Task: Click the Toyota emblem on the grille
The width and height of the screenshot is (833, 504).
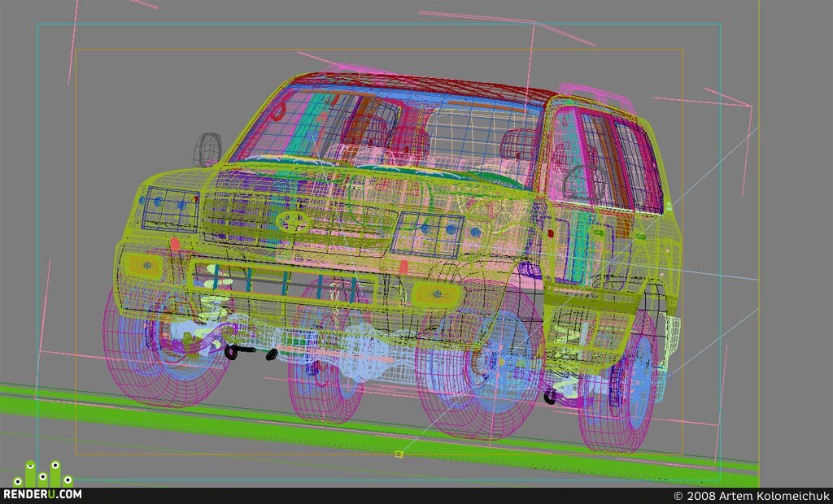Action: point(293,221)
